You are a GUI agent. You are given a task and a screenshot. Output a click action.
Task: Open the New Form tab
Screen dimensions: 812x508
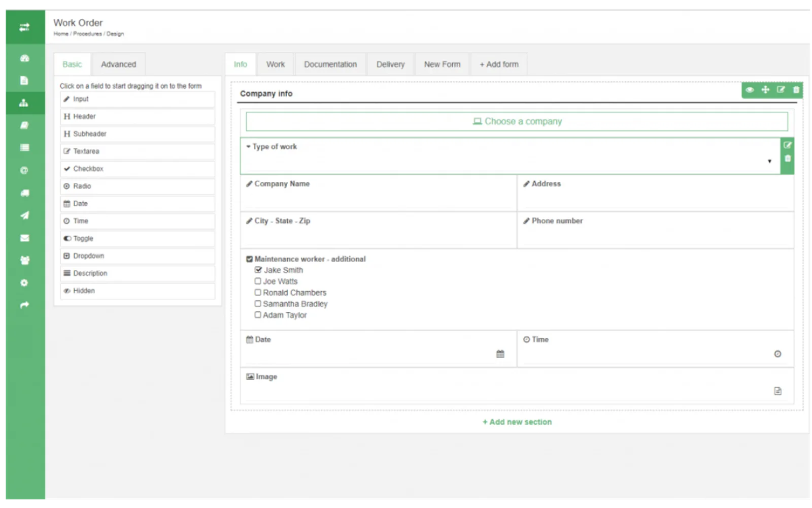pyautogui.click(x=443, y=65)
